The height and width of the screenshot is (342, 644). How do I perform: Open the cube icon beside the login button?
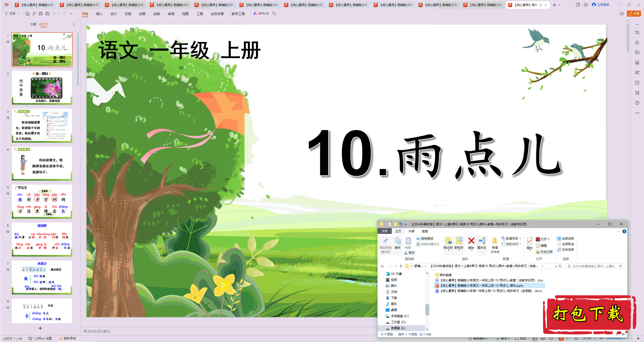(x=586, y=5)
